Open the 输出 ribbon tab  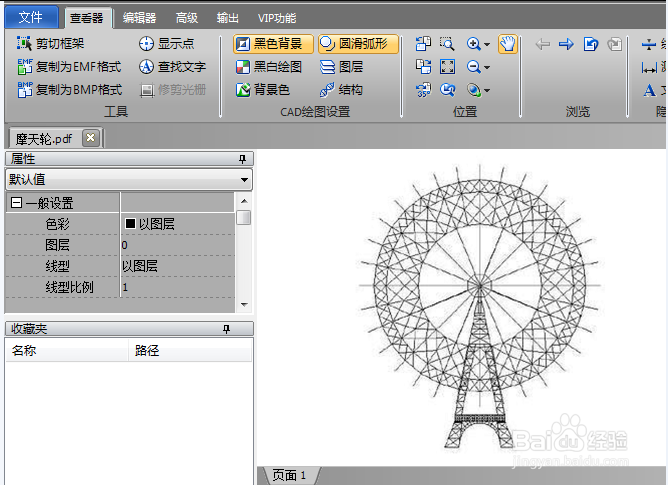pyautogui.click(x=227, y=18)
